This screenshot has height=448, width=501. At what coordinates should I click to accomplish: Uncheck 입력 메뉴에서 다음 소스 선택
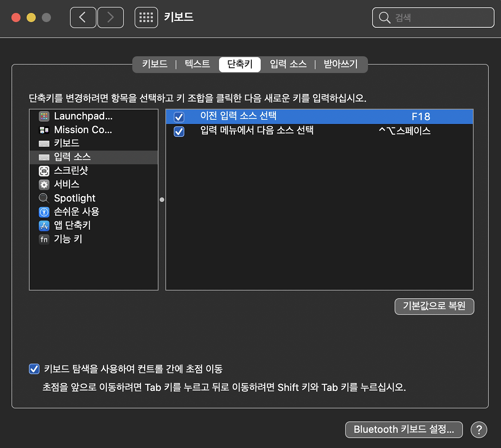pyautogui.click(x=179, y=132)
